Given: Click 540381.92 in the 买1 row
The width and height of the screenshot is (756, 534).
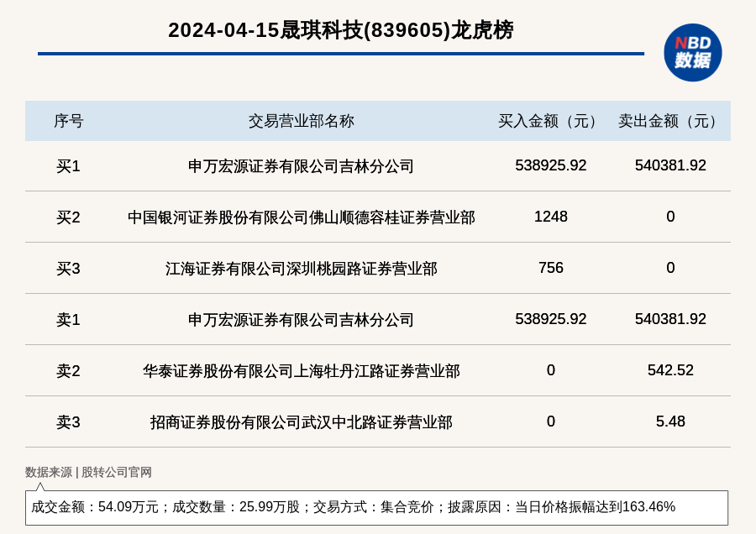Looking at the screenshot, I should [x=670, y=165].
